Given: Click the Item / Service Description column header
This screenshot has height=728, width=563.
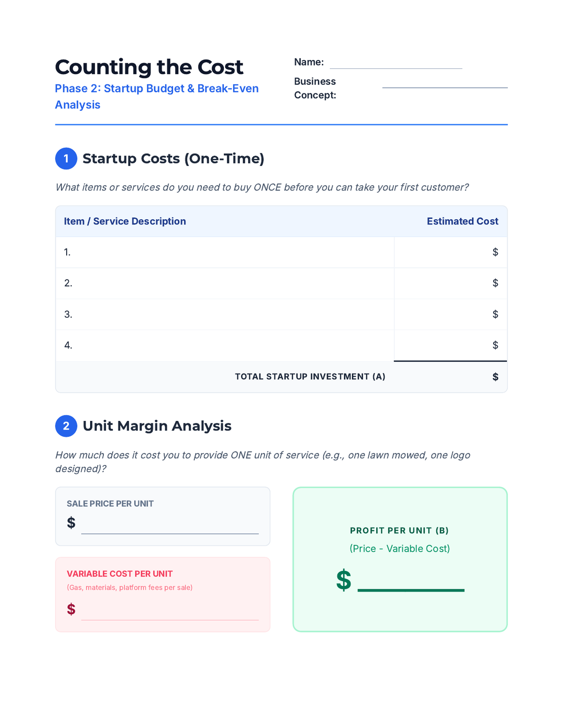Looking at the screenshot, I should point(125,221).
